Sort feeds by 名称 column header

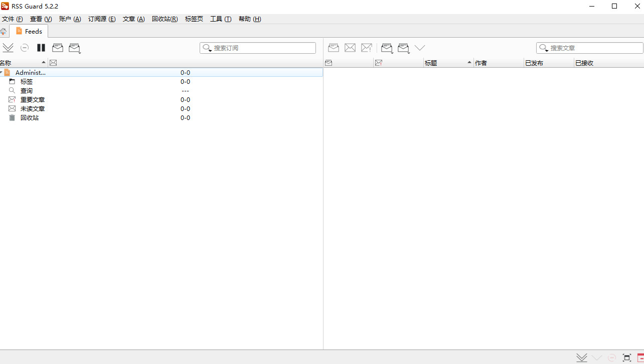pyautogui.click(x=24, y=63)
